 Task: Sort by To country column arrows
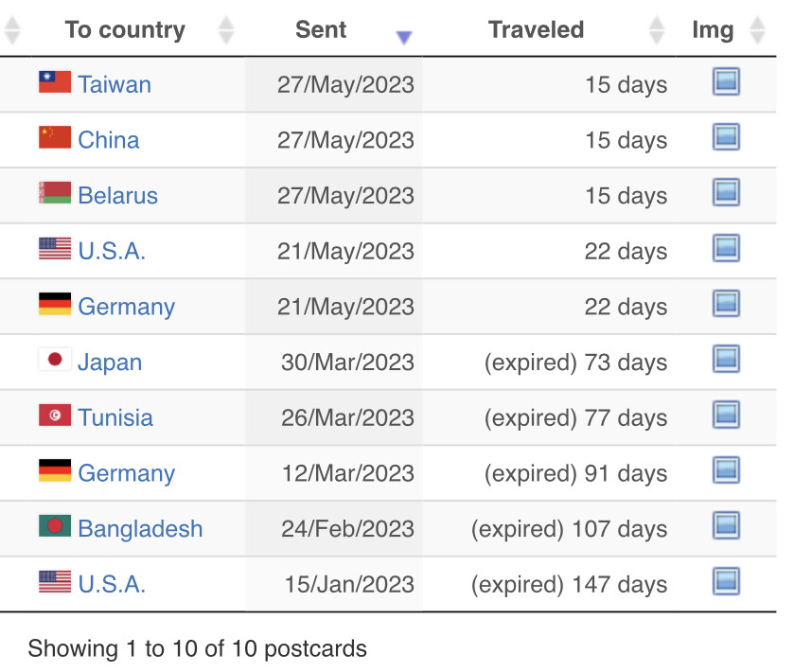click(x=226, y=30)
